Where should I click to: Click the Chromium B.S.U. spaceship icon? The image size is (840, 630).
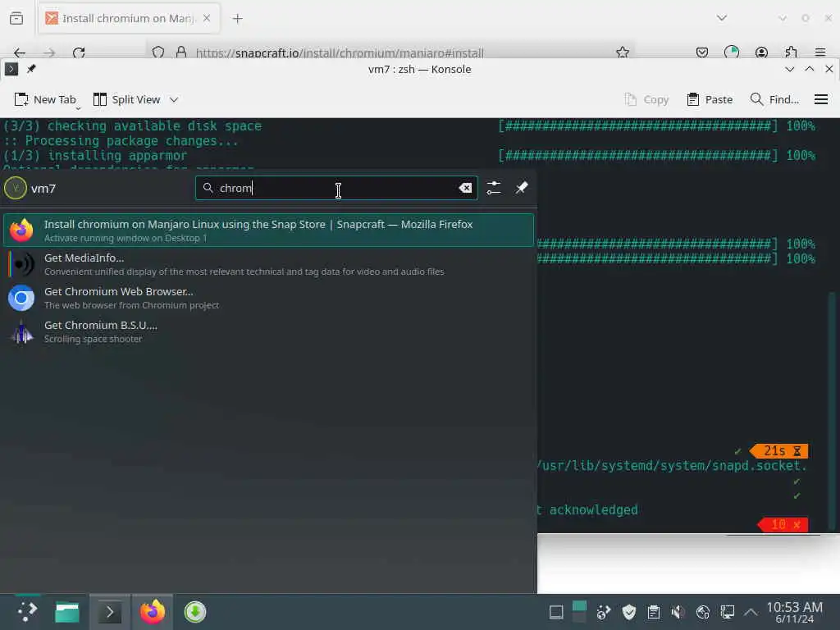(21, 331)
